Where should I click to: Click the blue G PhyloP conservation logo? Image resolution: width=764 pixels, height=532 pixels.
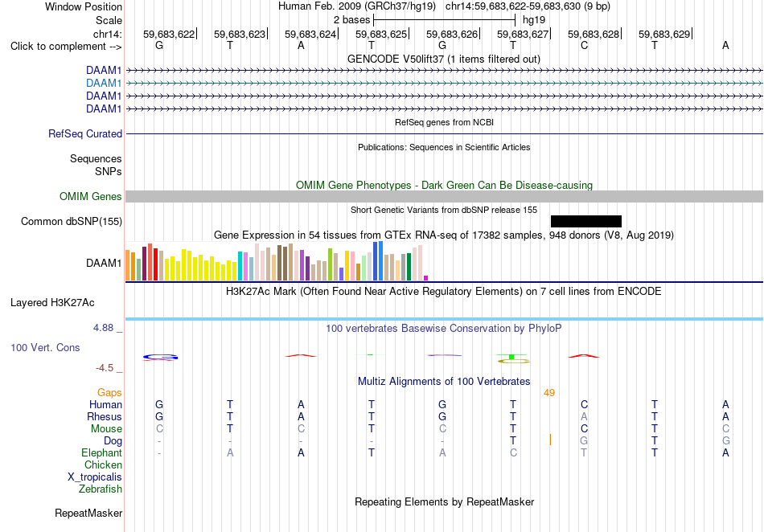click(x=160, y=358)
